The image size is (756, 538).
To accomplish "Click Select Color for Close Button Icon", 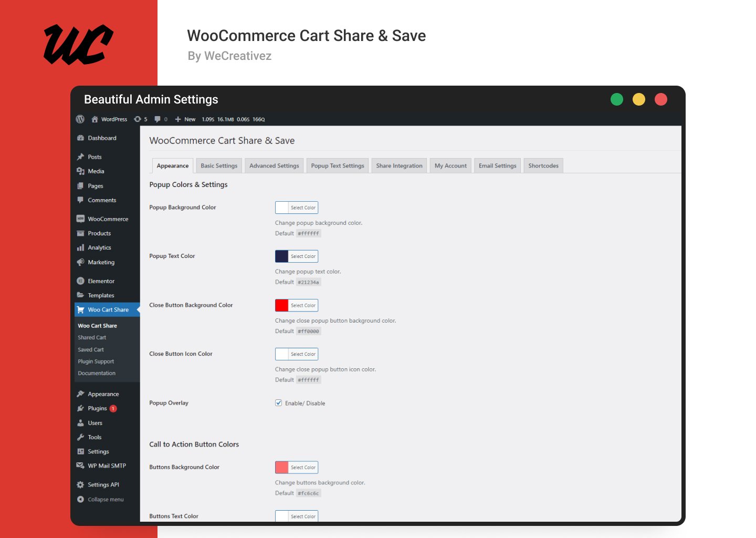I will click(x=303, y=354).
